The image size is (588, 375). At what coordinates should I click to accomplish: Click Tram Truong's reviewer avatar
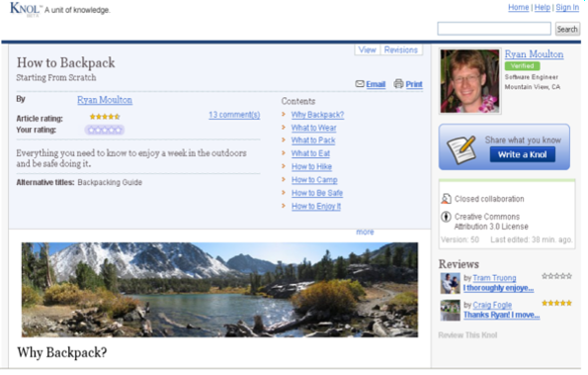tap(450, 283)
